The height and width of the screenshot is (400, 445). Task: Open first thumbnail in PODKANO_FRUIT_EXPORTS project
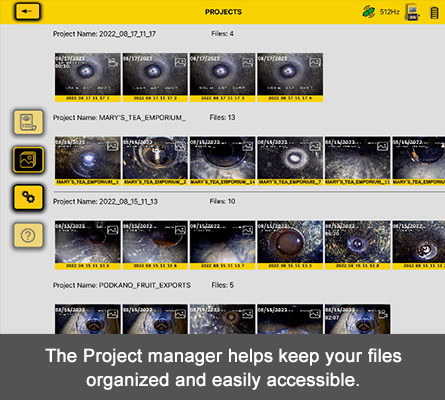pyautogui.click(x=88, y=319)
